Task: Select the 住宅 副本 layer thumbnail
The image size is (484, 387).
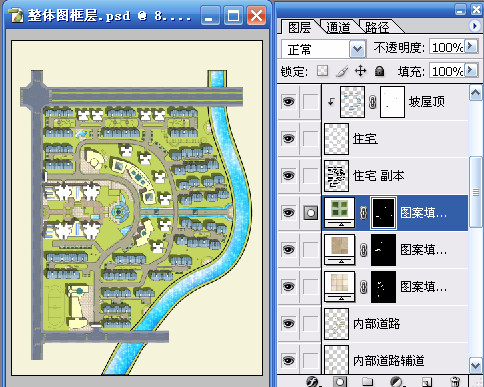Action: [x=337, y=176]
